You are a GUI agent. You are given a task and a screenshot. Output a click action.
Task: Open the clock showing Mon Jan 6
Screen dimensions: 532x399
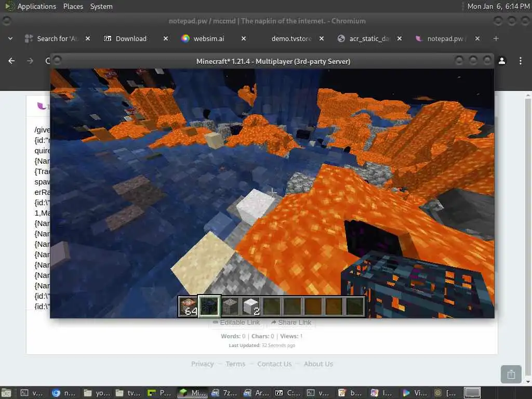(498, 6)
